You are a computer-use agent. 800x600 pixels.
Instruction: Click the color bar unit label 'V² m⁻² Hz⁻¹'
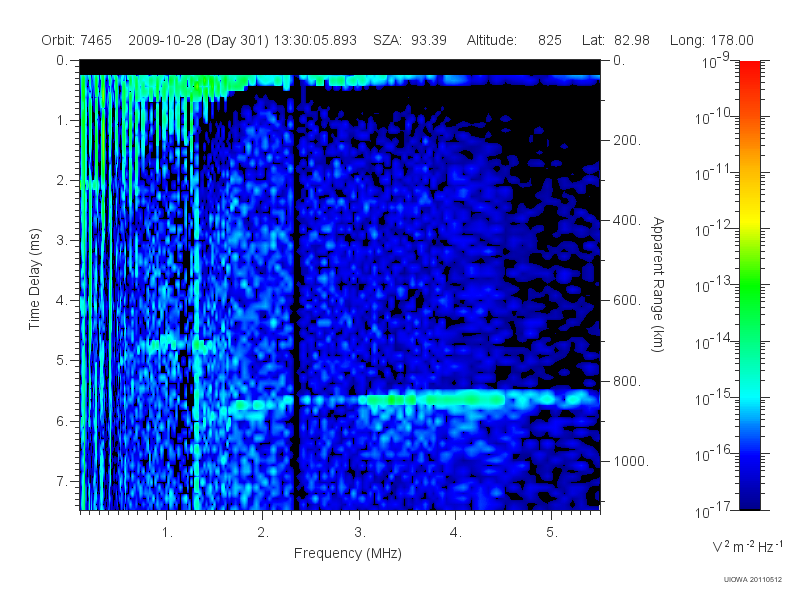747,546
